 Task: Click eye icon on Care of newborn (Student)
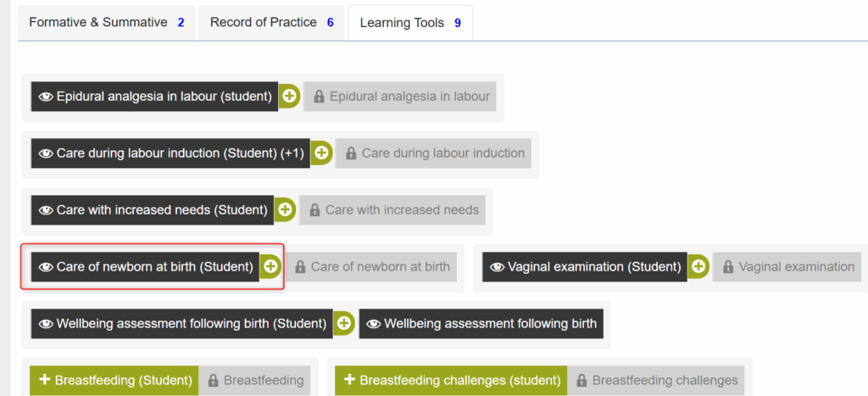coord(46,266)
